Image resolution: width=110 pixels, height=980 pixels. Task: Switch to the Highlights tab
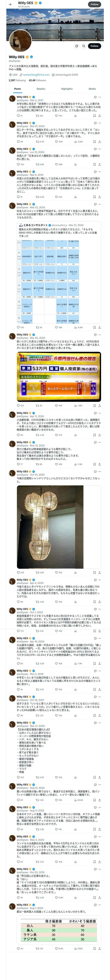pos(67,89)
